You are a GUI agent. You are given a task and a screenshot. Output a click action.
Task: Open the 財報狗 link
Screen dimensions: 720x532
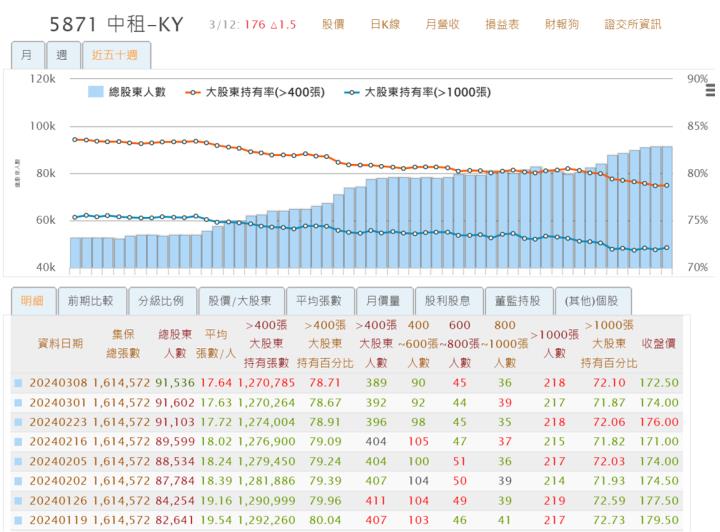point(562,24)
